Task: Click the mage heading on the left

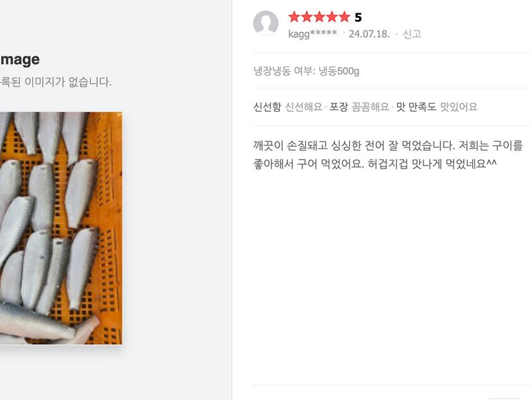Action: (20, 58)
